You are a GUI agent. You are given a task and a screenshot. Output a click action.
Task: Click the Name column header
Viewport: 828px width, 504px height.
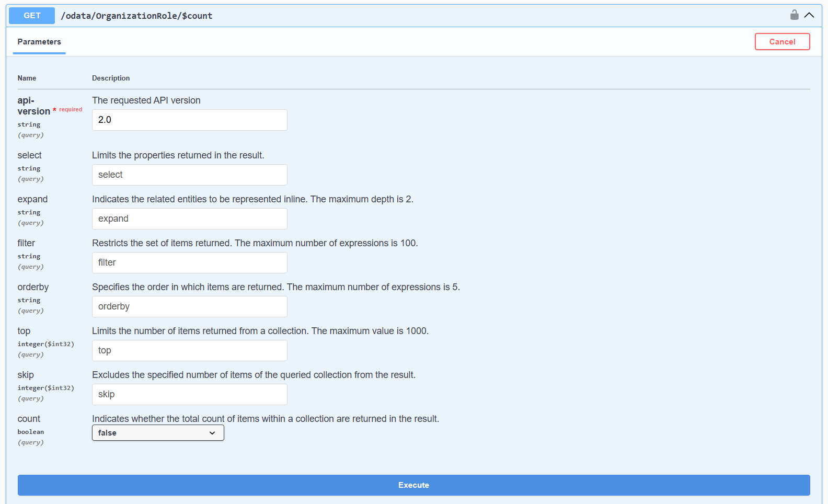(27, 78)
